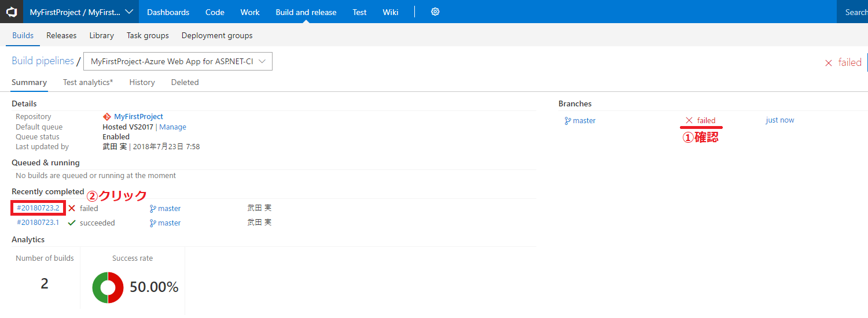
Task: Click the Search box in the header
Action: click(x=852, y=12)
